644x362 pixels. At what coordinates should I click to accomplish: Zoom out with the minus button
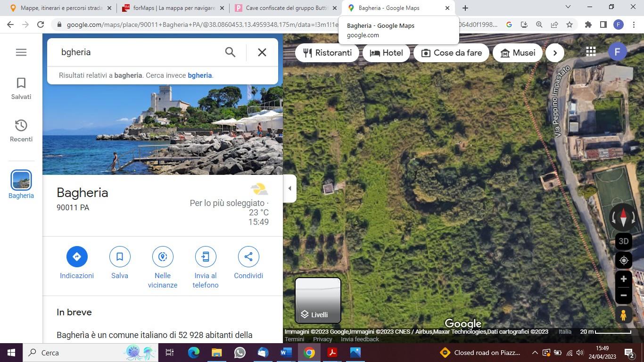pos(624,296)
